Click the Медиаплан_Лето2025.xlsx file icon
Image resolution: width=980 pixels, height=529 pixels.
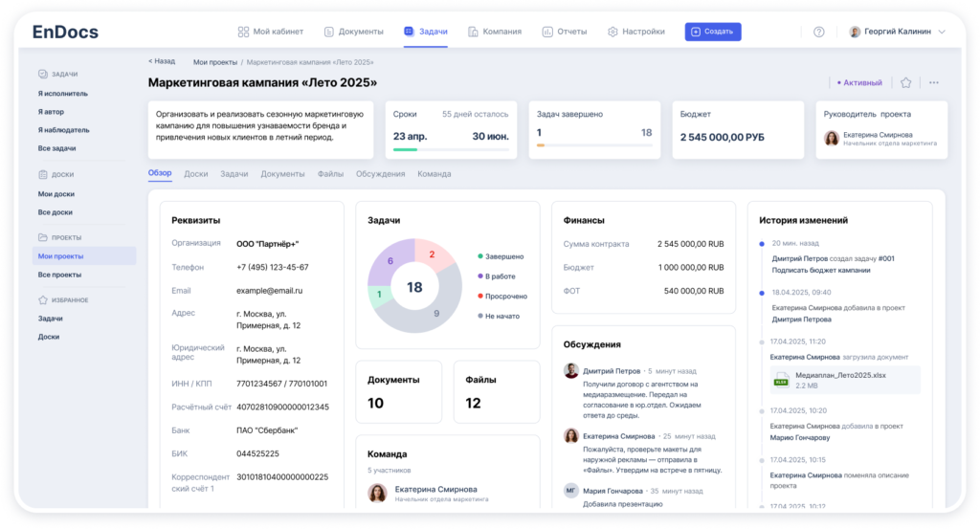[780, 379]
